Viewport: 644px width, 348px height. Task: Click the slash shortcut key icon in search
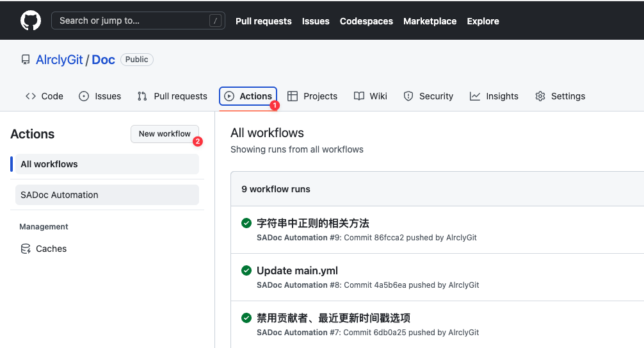tap(214, 21)
